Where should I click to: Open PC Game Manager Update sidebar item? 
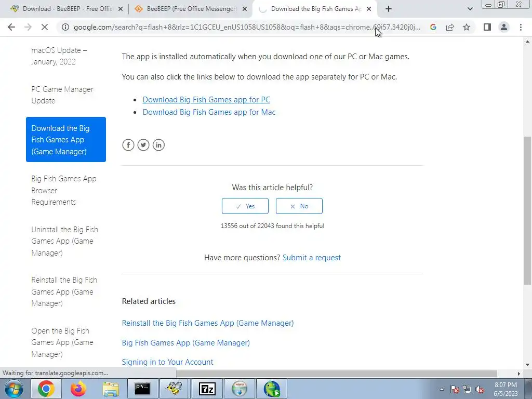coord(66,95)
